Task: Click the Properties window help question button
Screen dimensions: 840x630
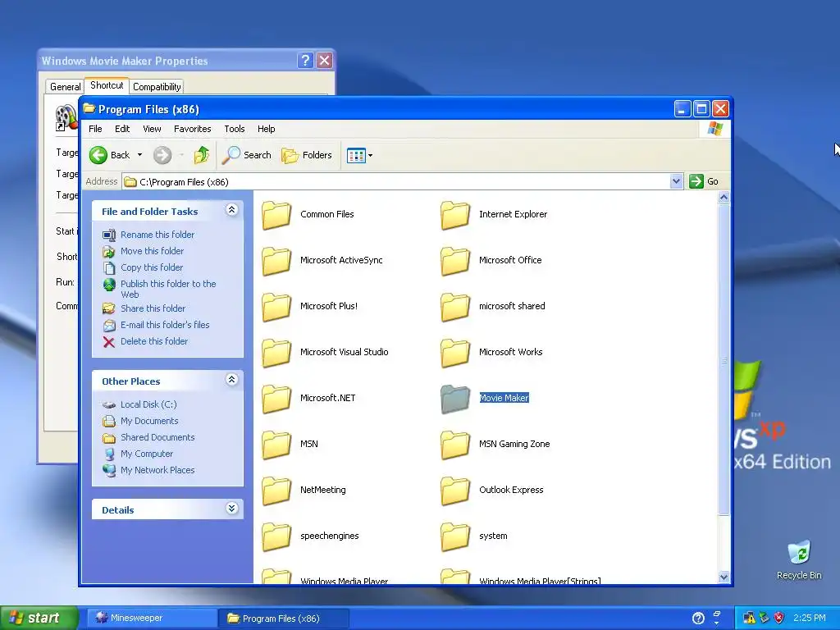Action: point(305,61)
